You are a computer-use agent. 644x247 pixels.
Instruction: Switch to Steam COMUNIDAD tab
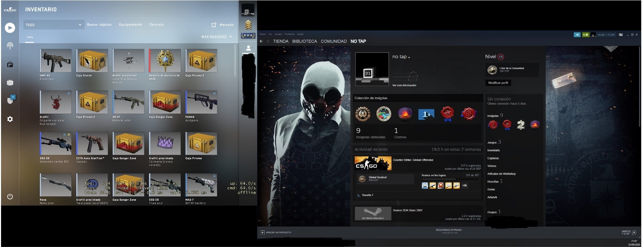[x=334, y=41]
